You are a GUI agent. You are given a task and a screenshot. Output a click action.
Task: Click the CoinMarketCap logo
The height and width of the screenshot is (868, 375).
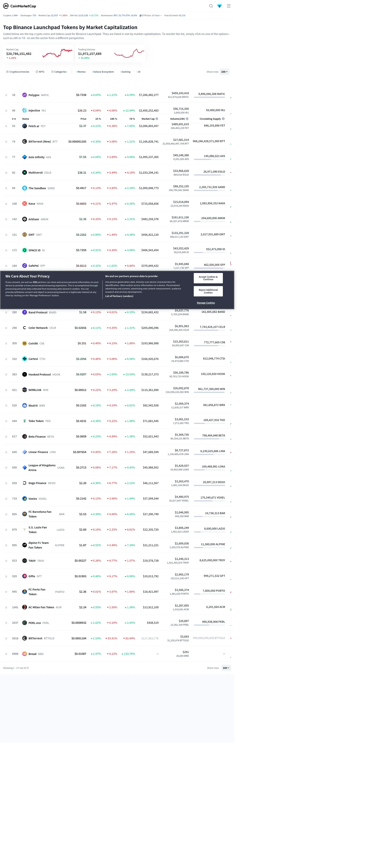point(20,6)
